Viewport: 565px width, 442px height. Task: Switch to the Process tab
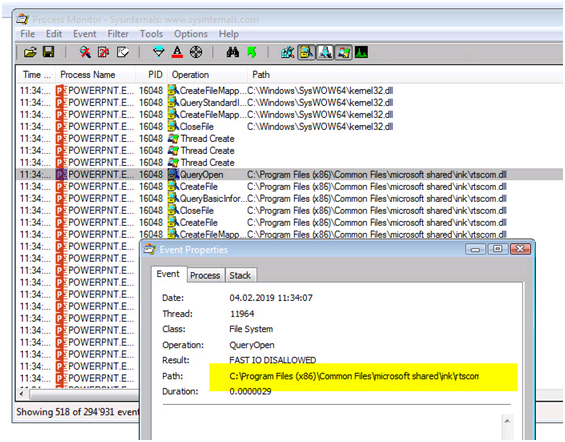205,275
